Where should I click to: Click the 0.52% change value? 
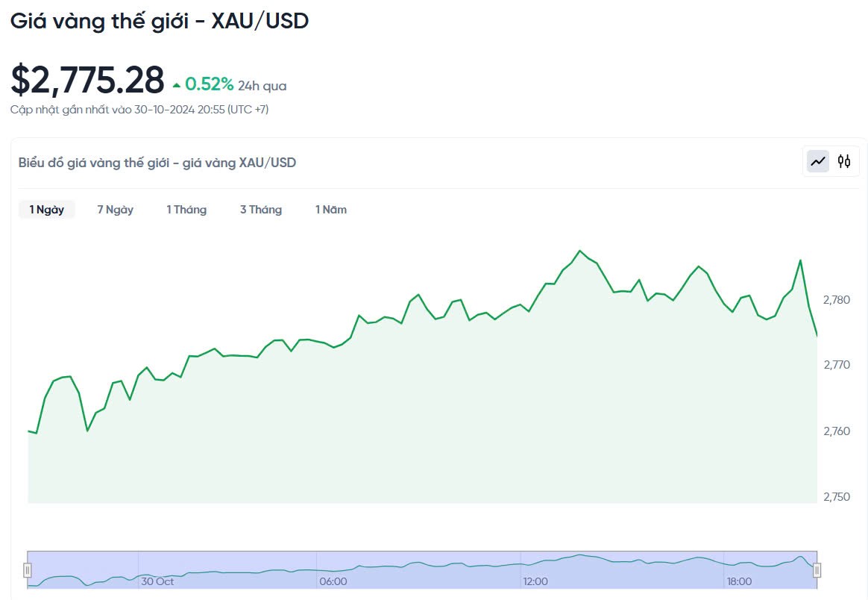210,84
